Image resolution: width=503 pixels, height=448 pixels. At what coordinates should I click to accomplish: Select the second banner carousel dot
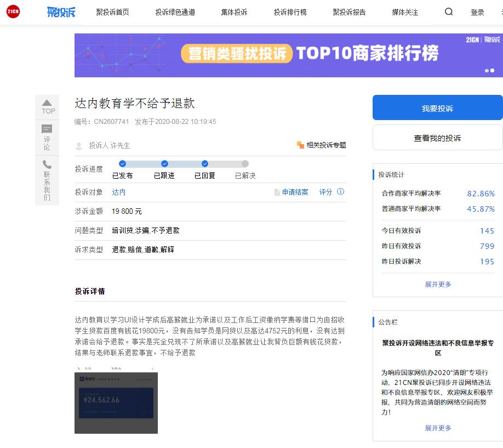[493, 70]
